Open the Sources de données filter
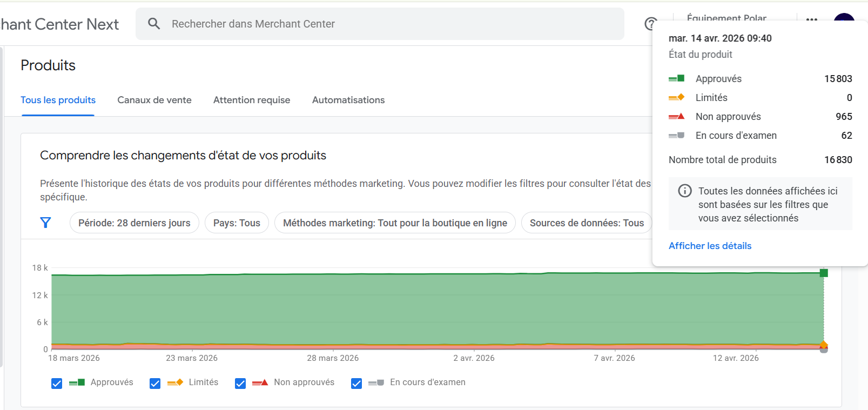868x410 pixels. click(x=586, y=223)
